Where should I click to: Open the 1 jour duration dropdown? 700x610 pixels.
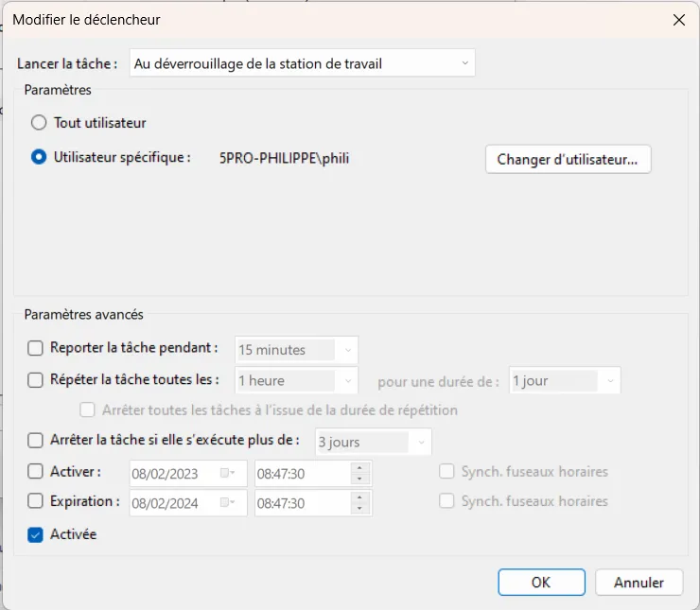(x=565, y=380)
